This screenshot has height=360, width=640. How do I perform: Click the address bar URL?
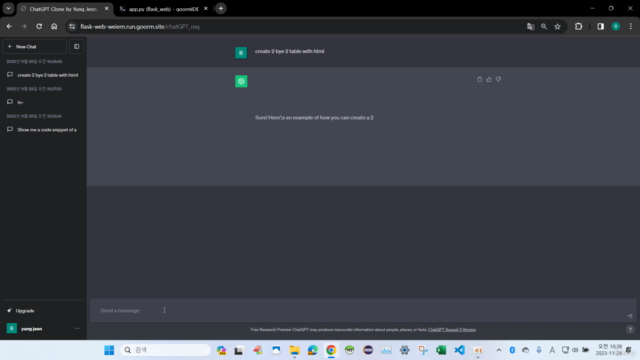140,27
